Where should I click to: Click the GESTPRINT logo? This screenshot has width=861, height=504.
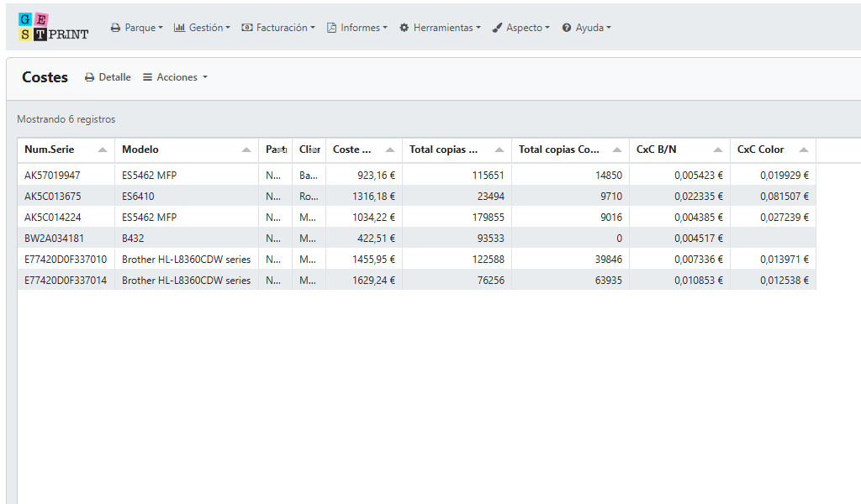[53, 28]
